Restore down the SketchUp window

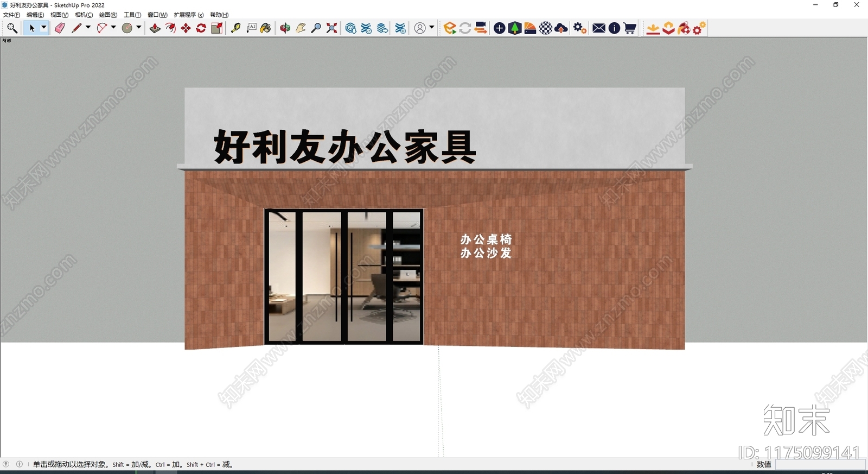click(x=836, y=5)
